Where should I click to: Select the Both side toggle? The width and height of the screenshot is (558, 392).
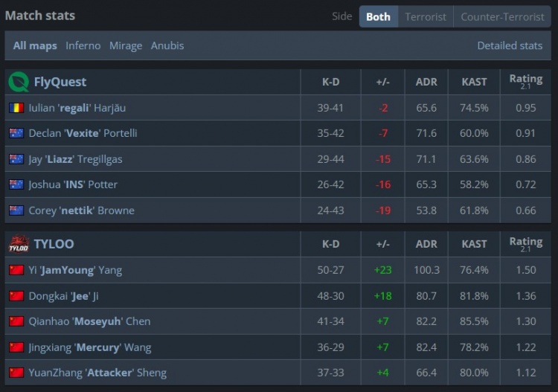coord(378,16)
